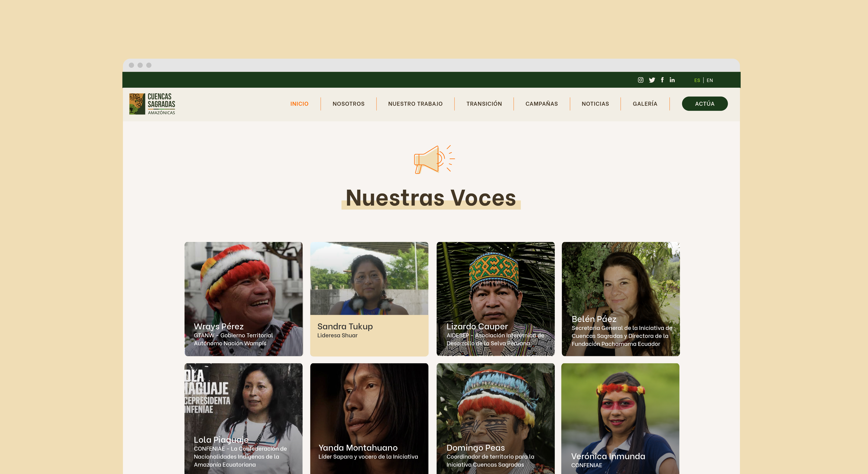
Task: Select the Sandra Tukup card
Action: coord(369,299)
